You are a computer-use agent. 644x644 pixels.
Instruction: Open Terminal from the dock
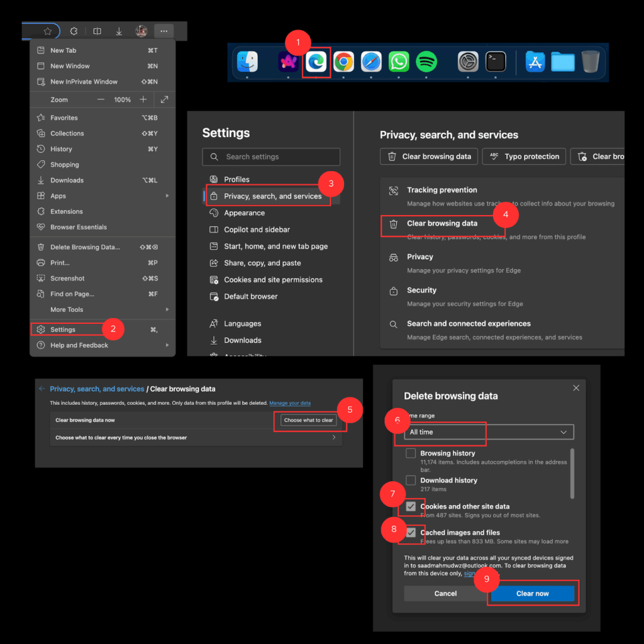coord(496,62)
